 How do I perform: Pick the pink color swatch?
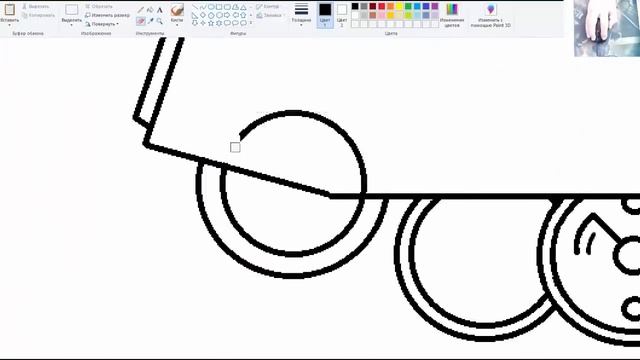tap(382, 15)
